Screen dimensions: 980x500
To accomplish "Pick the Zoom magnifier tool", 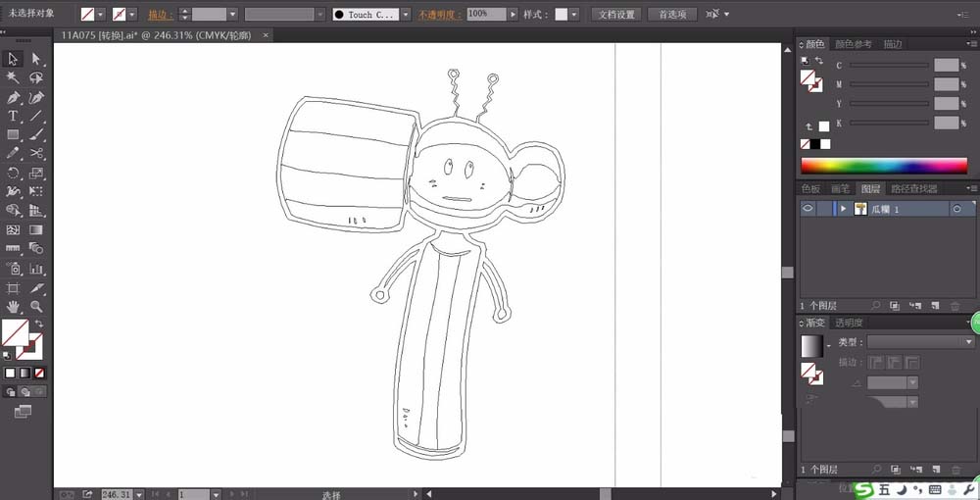I will (36, 307).
